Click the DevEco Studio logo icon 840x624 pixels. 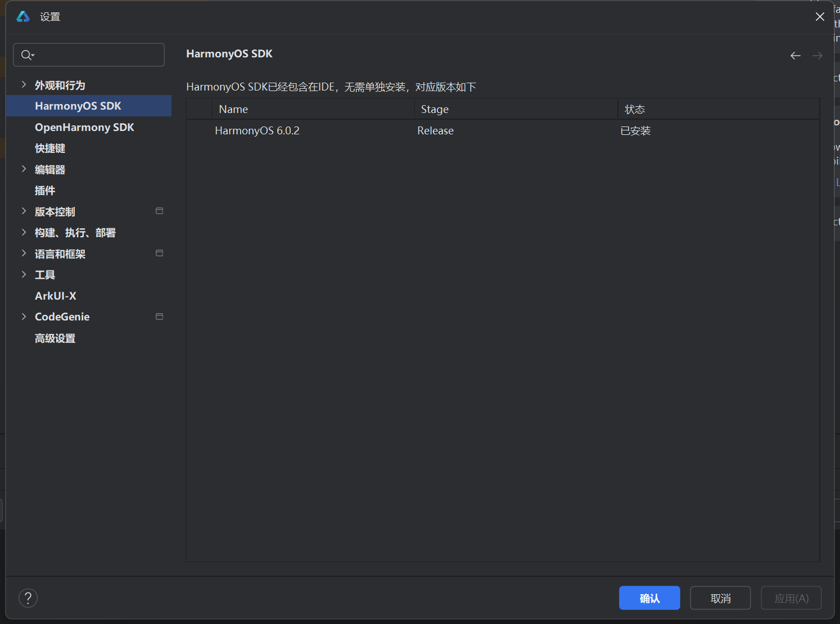(x=23, y=17)
